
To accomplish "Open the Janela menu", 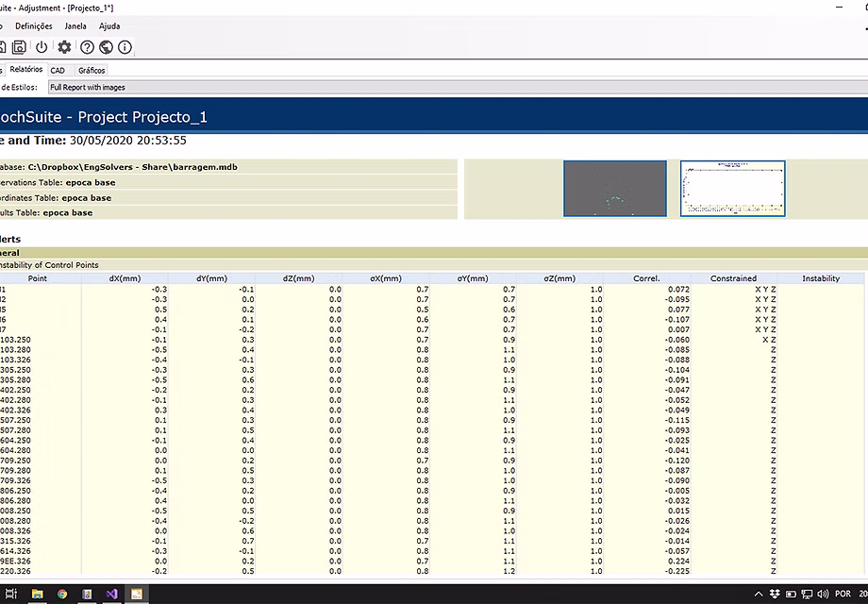I will tap(75, 25).
